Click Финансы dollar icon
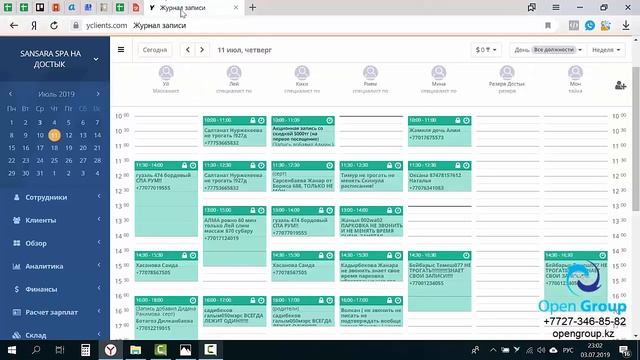Viewport: 640px width, 360px height. (x=16, y=289)
